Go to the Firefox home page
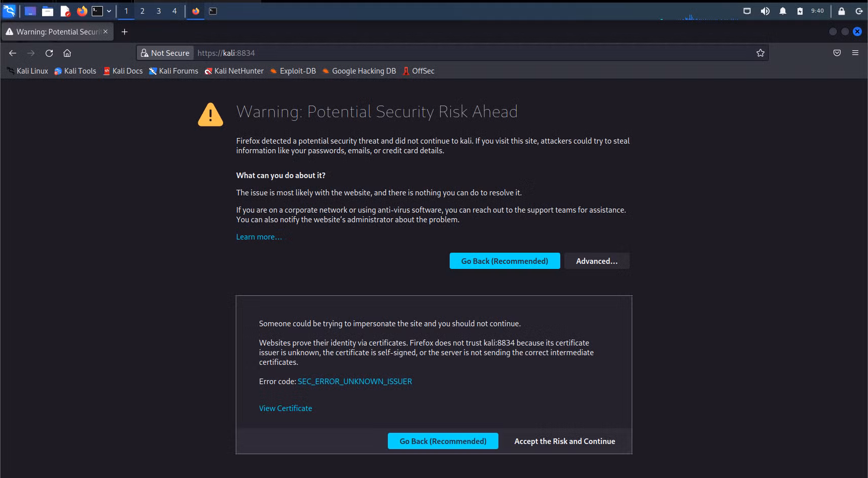868x478 pixels. tap(67, 53)
